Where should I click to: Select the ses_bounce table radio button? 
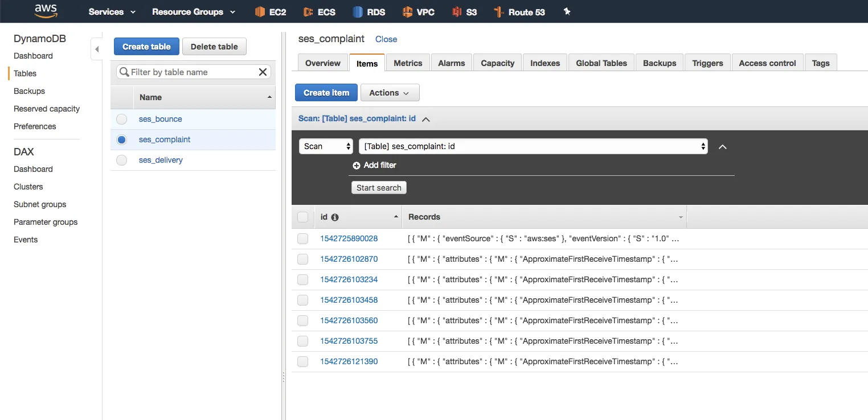(x=121, y=120)
